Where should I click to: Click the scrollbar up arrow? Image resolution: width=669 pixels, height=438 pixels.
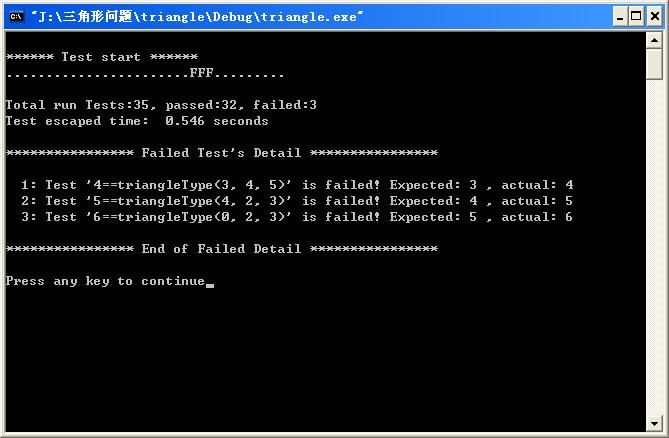[654, 41]
